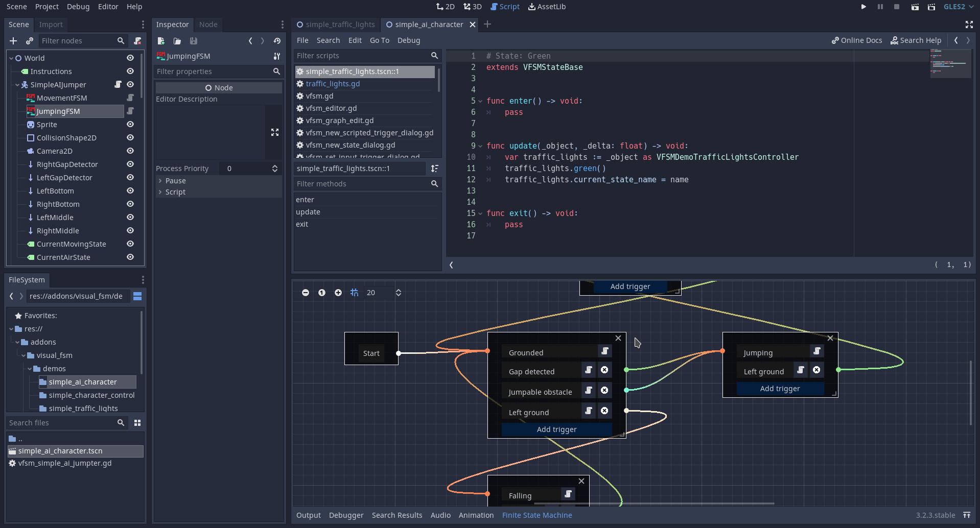Click the Filter scripts search field
980x528 pixels.
[362, 56]
